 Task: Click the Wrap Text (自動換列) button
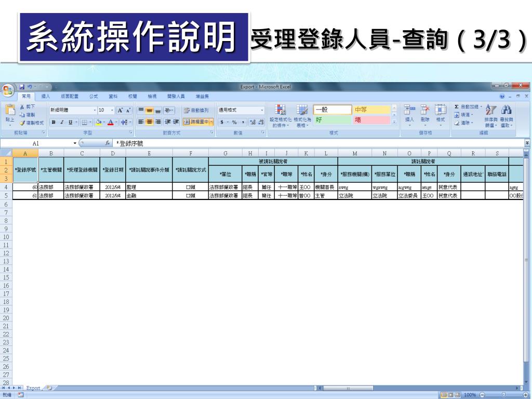(x=196, y=110)
